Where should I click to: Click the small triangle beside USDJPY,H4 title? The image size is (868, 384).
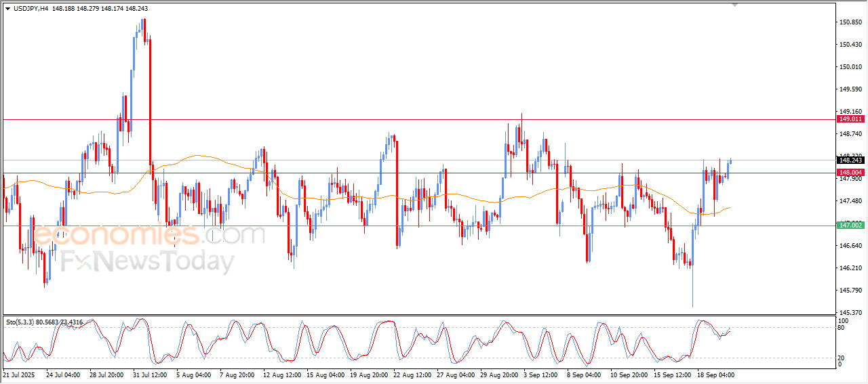click(7, 8)
